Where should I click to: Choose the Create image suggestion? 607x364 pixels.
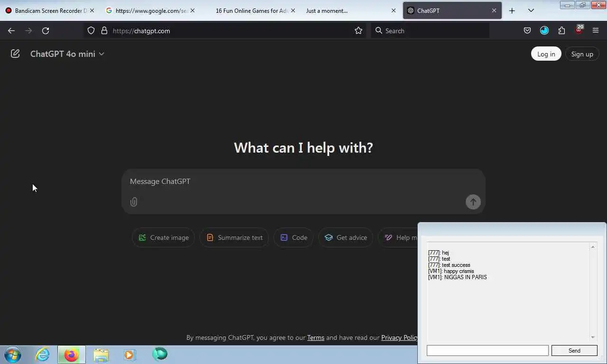click(163, 237)
